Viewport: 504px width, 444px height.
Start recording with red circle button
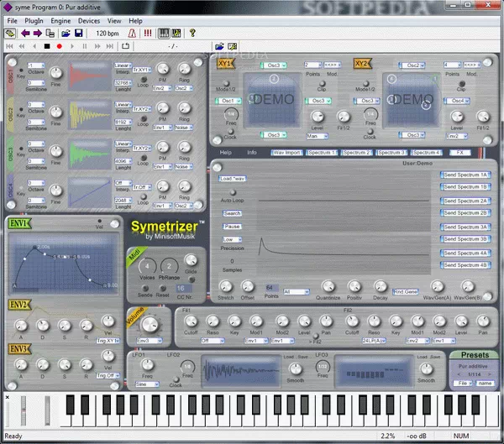[x=59, y=46]
